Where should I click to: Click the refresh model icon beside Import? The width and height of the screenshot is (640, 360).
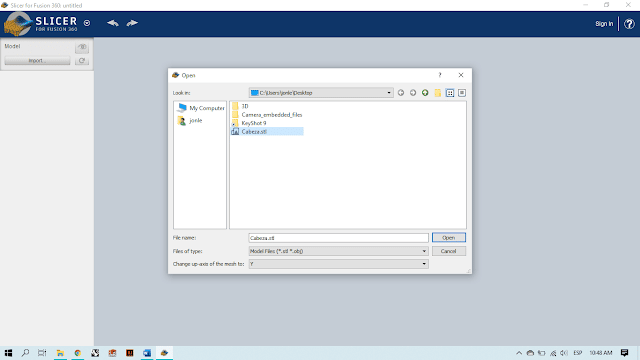(82, 60)
